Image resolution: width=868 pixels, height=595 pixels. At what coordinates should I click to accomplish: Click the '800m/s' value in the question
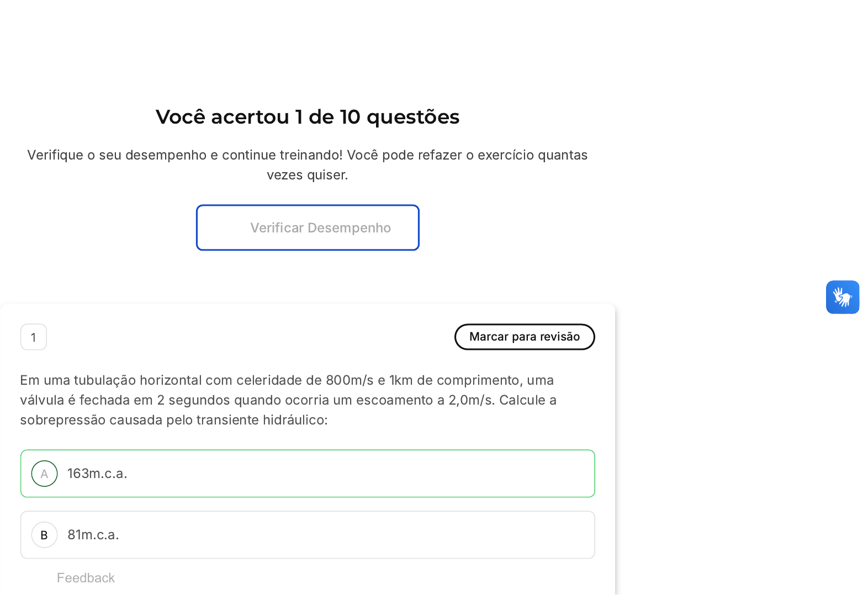click(350, 380)
